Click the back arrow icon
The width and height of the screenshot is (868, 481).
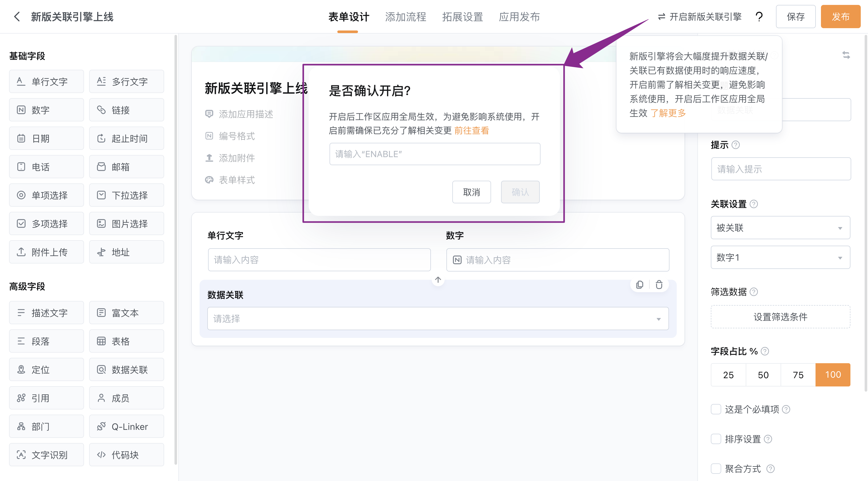click(17, 17)
